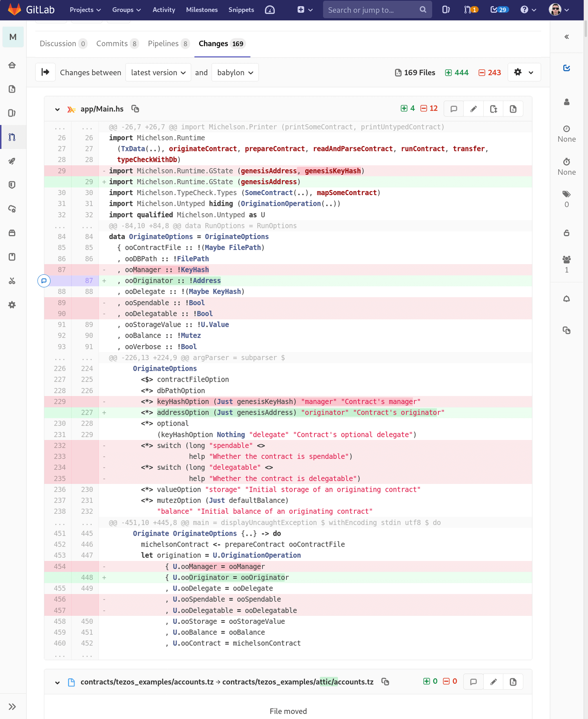The height and width of the screenshot is (719, 588).
Task: View the accounts.tz file
Action: pos(513,682)
